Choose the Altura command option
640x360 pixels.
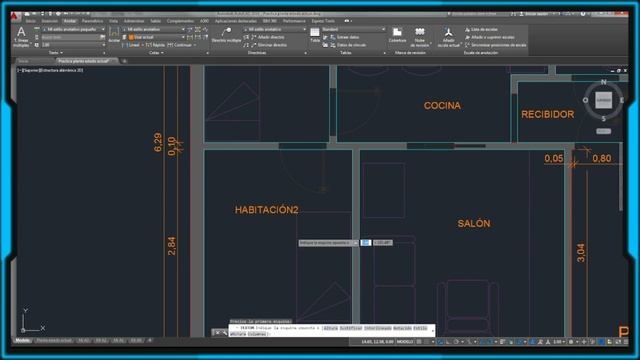[x=330, y=328]
